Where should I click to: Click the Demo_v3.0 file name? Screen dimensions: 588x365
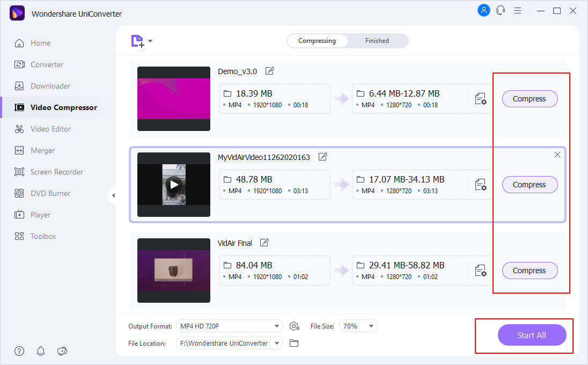(237, 71)
